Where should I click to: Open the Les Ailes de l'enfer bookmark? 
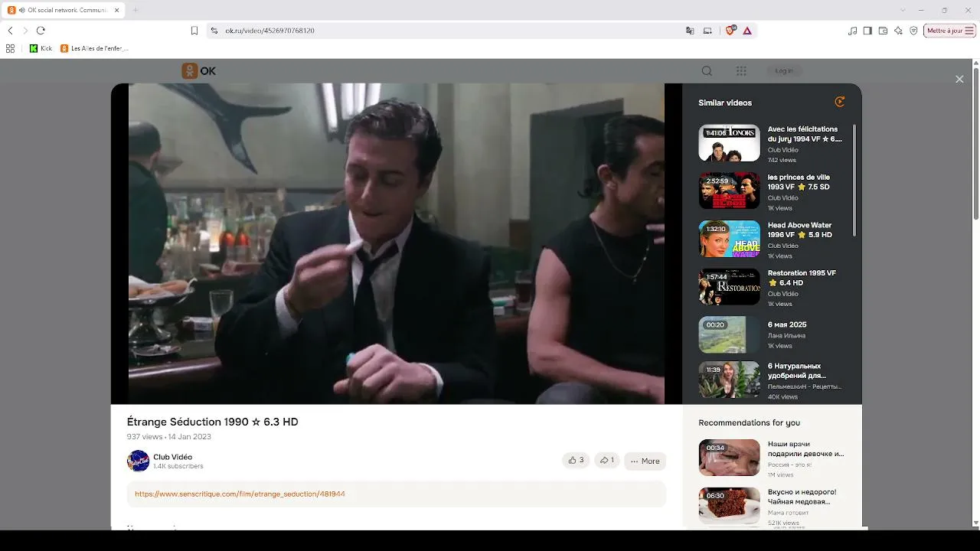click(x=94, y=48)
